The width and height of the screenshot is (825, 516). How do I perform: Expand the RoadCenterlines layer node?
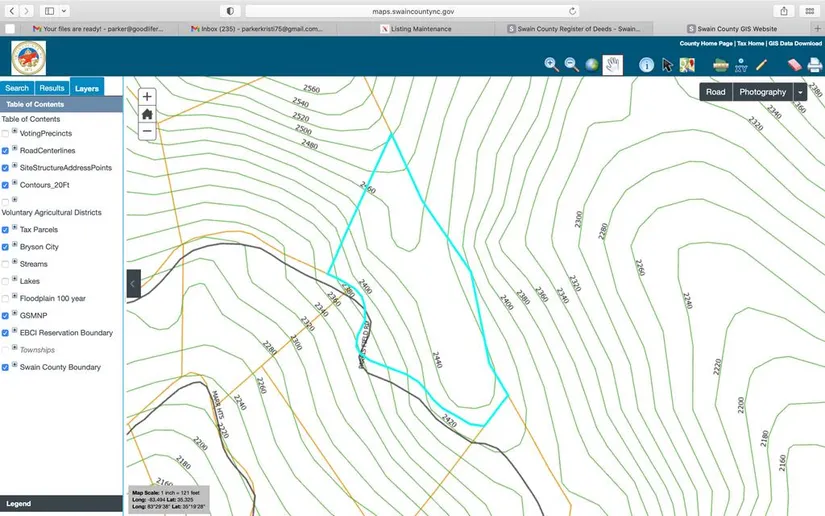(15, 150)
